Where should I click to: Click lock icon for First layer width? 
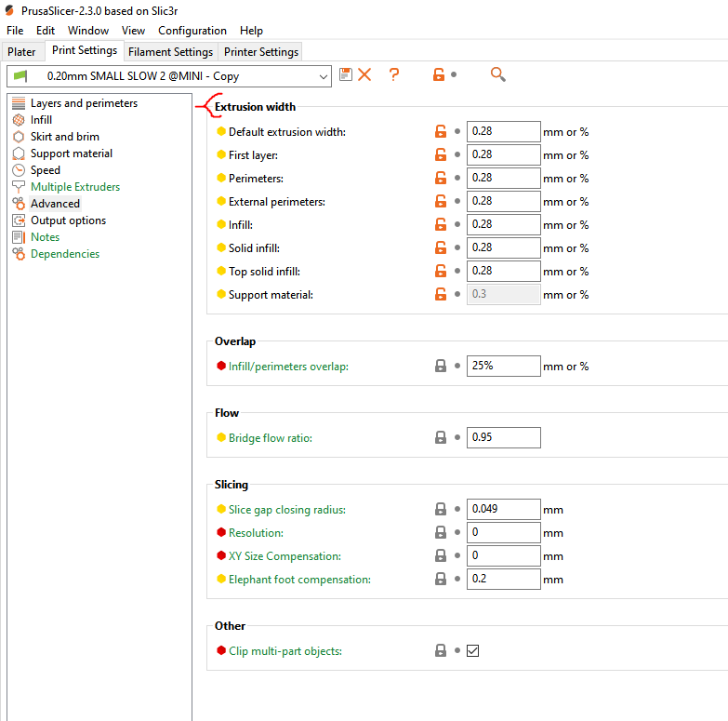(x=440, y=154)
